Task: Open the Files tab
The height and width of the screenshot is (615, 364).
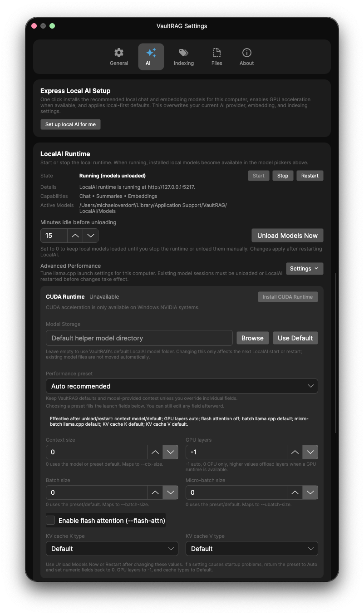Action: click(217, 57)
